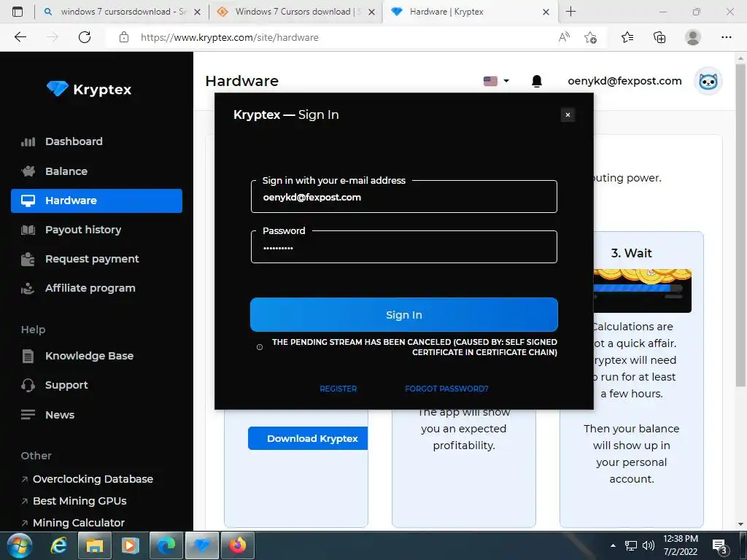The image size is (747, 560).
Task: Click the address bar URL
Action: (230, 38)
